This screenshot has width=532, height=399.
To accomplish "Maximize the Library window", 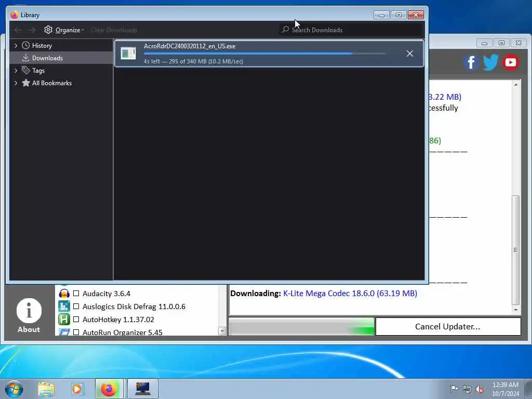I will (398, 15).
